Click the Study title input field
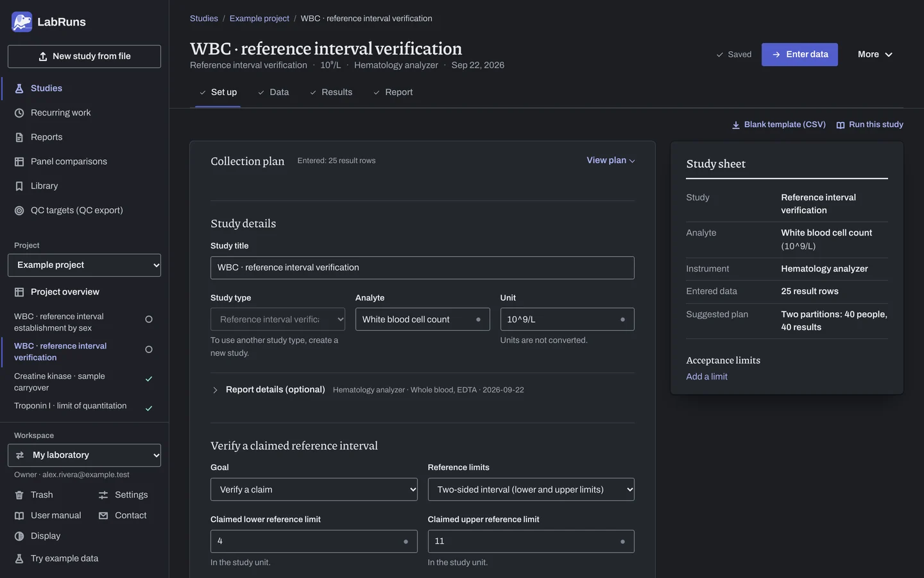924x578 pixels. pyautogui.click(x=422, y=268)
